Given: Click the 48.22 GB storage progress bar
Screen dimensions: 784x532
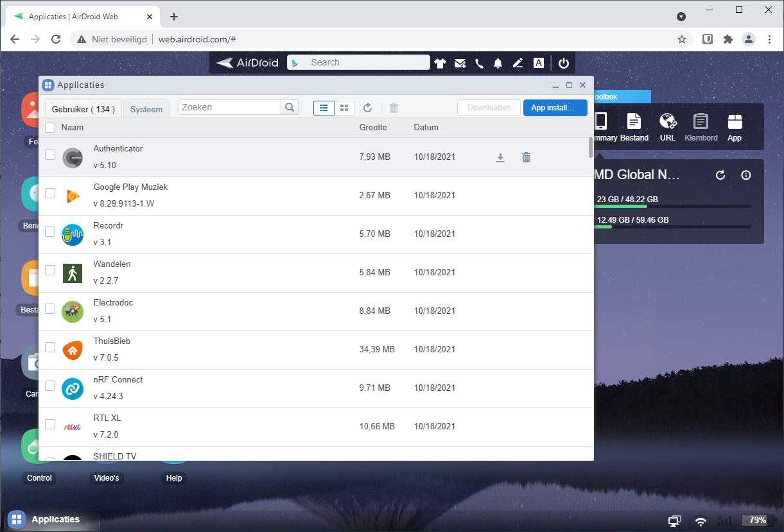Looking at the screenshot, I should 674,207.
